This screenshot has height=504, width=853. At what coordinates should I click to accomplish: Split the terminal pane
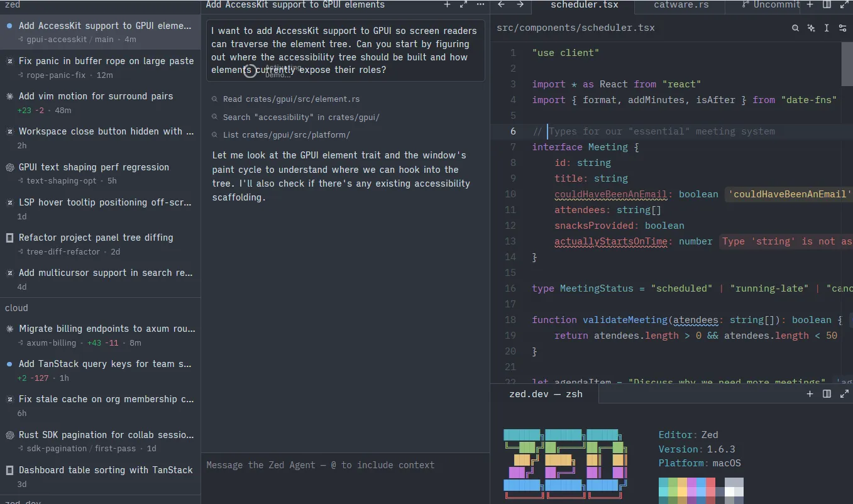click(827, 394)
